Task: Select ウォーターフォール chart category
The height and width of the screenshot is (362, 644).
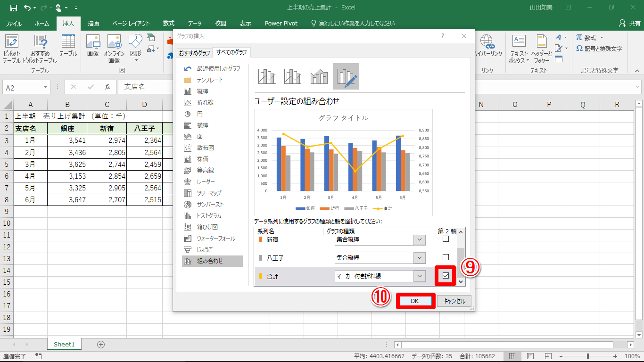Action: point(212,239)
